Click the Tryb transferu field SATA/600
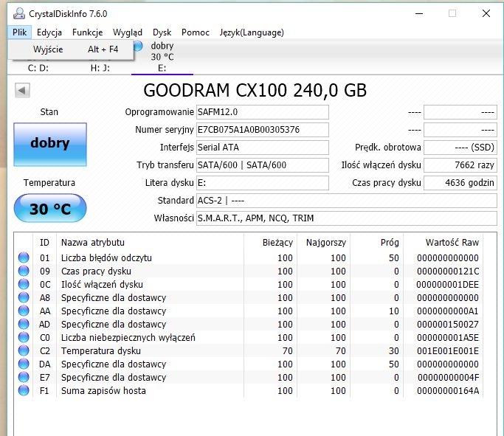The width and height of the screenshot is (504, 436). (x=262, y=165)
